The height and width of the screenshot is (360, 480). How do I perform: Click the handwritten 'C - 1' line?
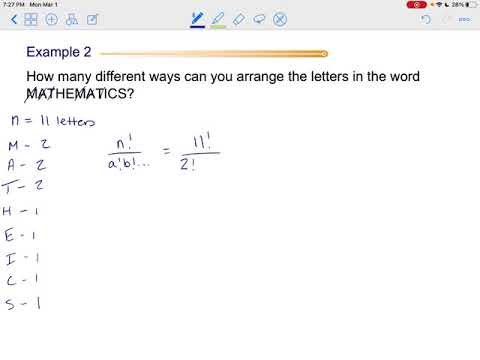point(22,280)
